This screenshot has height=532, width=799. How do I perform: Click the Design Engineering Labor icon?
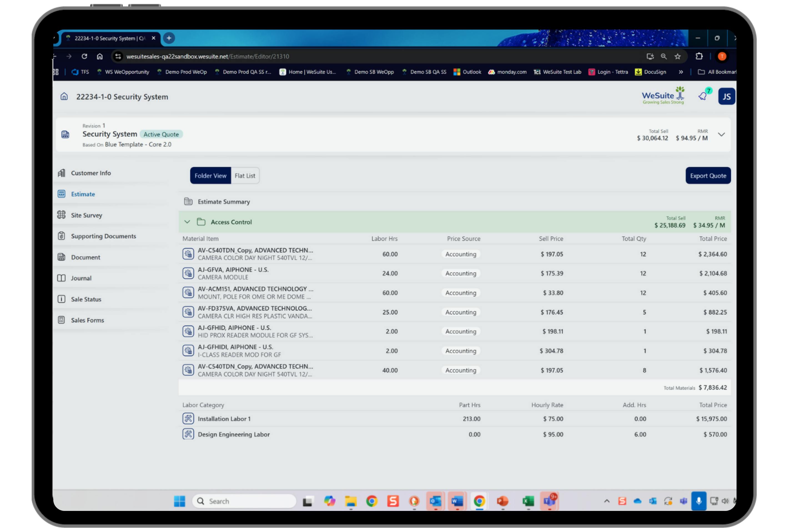pyautogui.click(x=188, y=434)
